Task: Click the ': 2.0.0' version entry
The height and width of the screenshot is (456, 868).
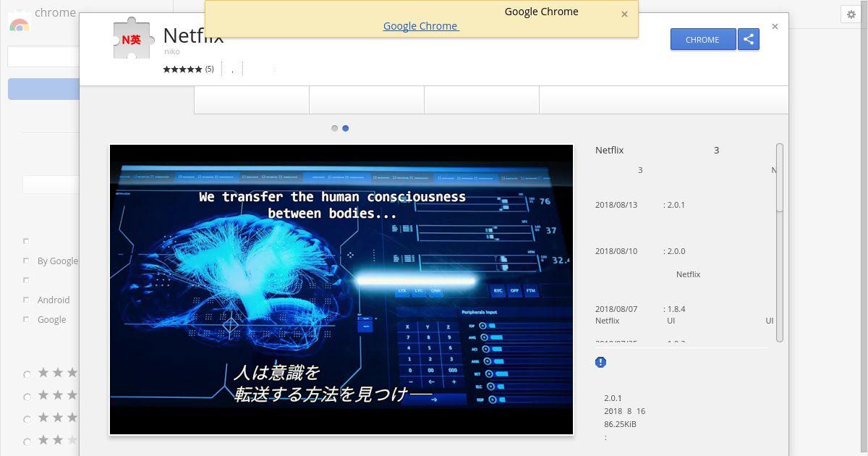Action: pyautogui.click(x=674, y=251)
